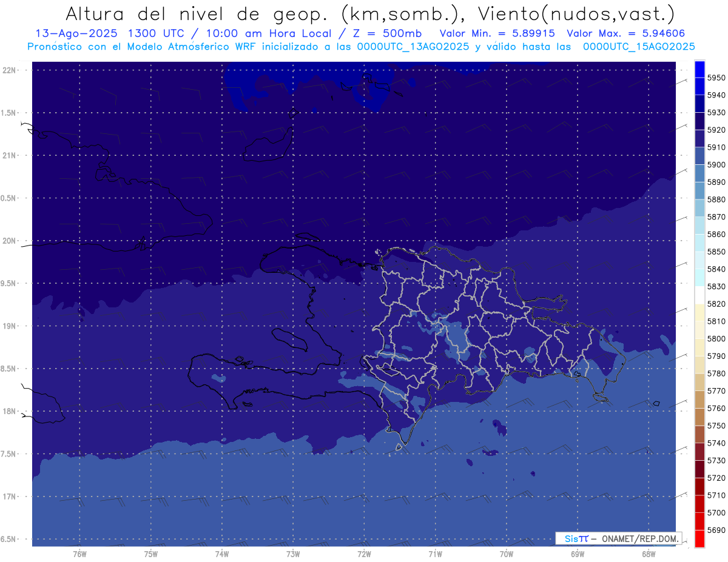Click legend swatch between 5900 and 5910
The height and width of the screenshot is (562, 728).
(x=699, y=156)
